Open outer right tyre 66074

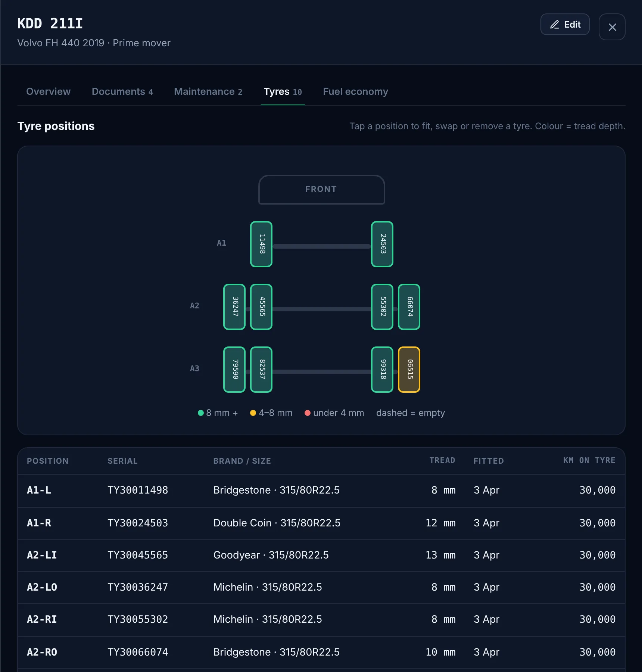coord(409,307)
